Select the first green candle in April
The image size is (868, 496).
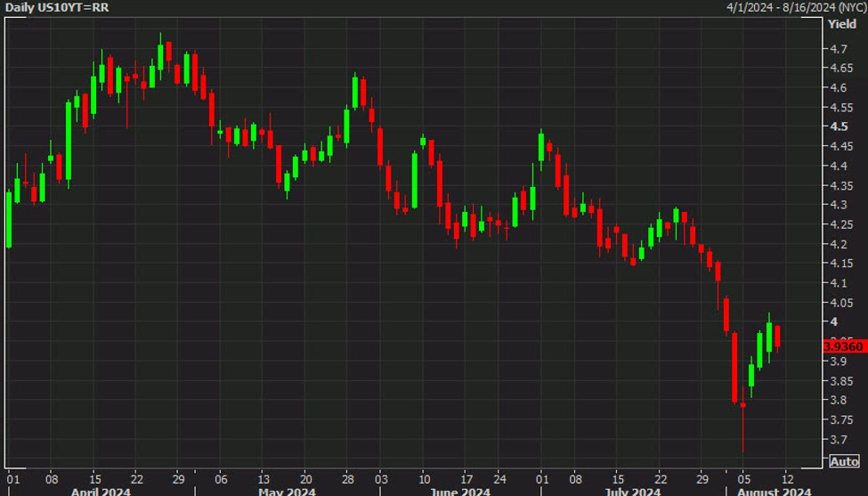(9, 219)
